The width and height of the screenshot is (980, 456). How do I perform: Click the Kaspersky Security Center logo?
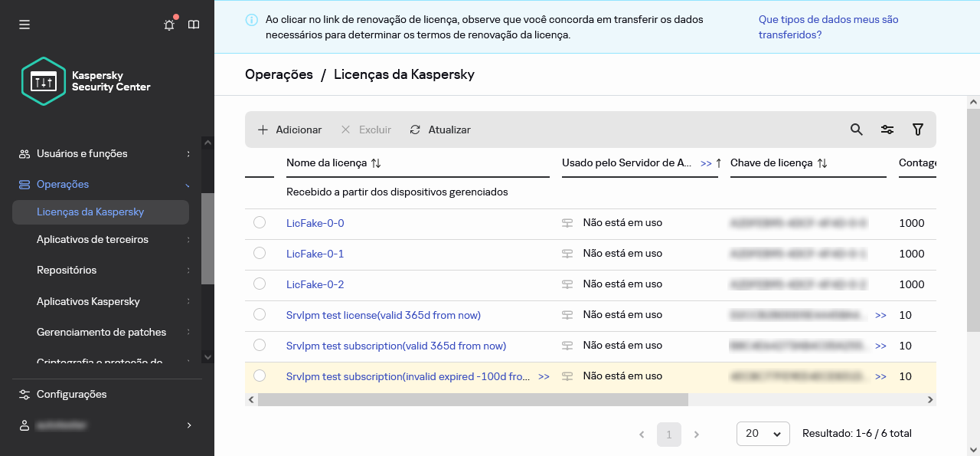(44, 81)
